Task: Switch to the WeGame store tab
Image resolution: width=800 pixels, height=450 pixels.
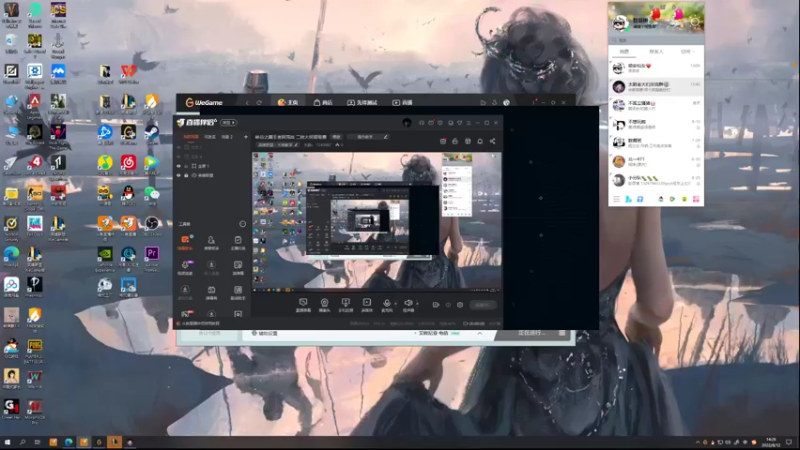Action: [x=323, y=103]
